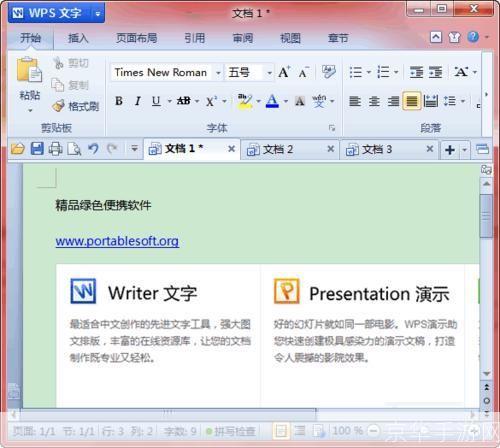500x448 pixels.
Task: Open the WPS 文字 application menu
Action: tap(56, 13)
